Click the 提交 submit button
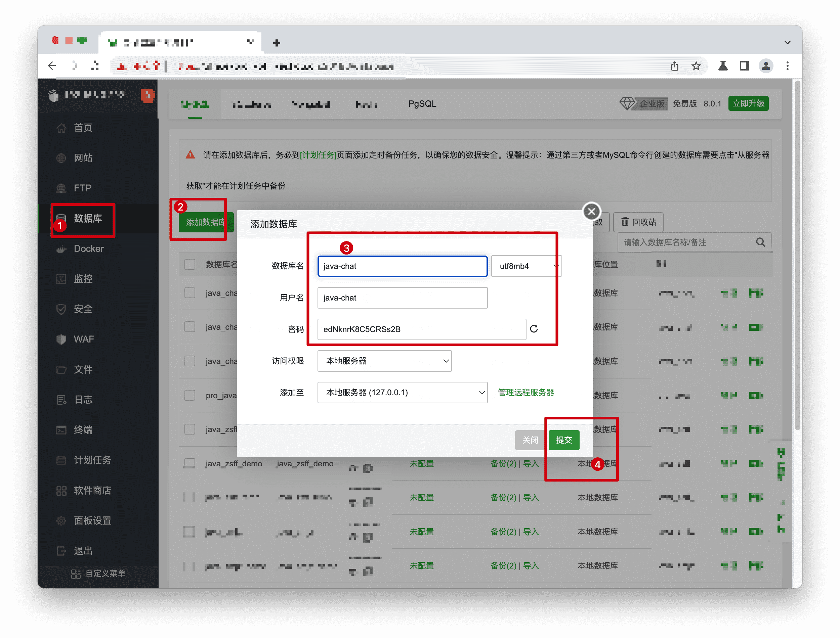 (564, 440)
